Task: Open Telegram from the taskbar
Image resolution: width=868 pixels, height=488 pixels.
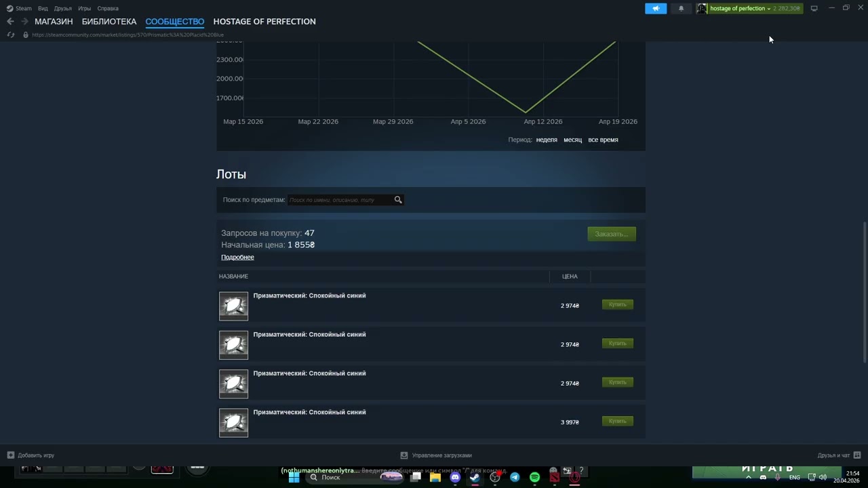Action: 515,477
